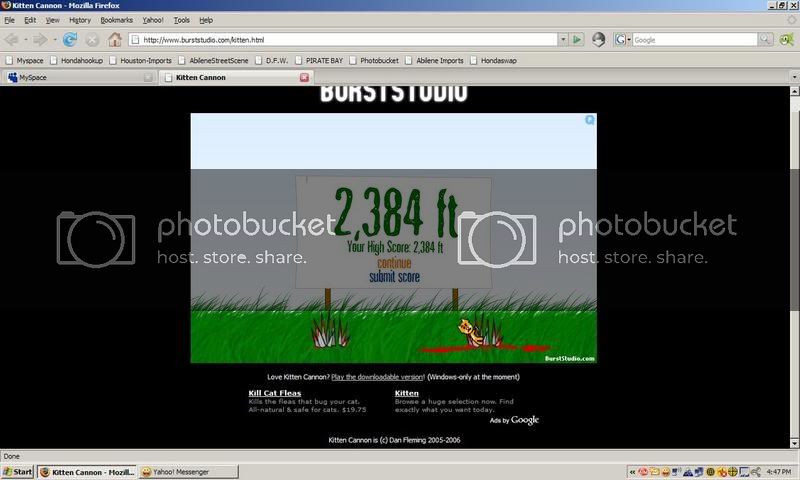The width and height of the screenshot is (800, 480).
Task: Open the Kill Cat Fleas ad link
Action: 274,393
